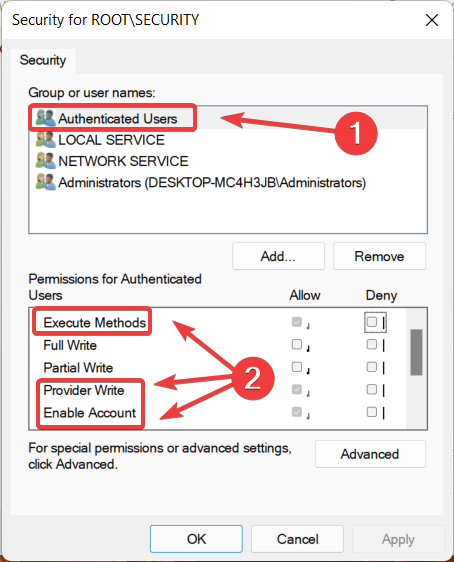
Task: Select the Authenticated Users group icon
Action: tap(46, 118)
